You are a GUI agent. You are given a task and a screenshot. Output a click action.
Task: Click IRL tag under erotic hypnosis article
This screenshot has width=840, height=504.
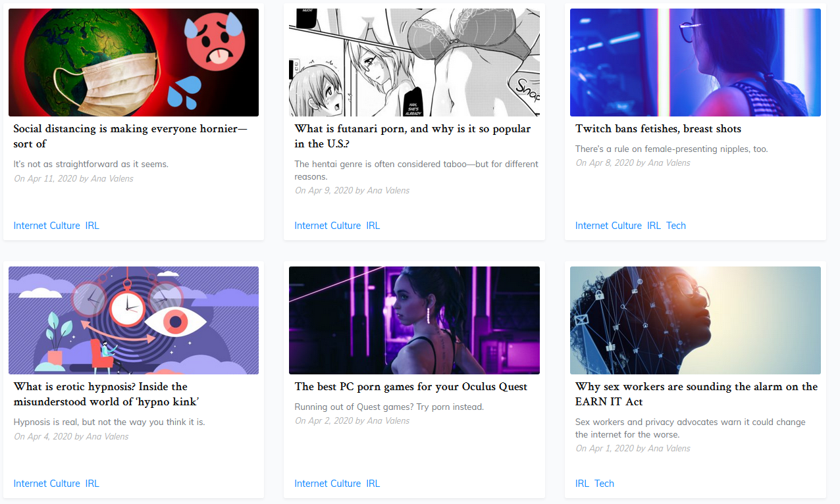coord(92,484)
